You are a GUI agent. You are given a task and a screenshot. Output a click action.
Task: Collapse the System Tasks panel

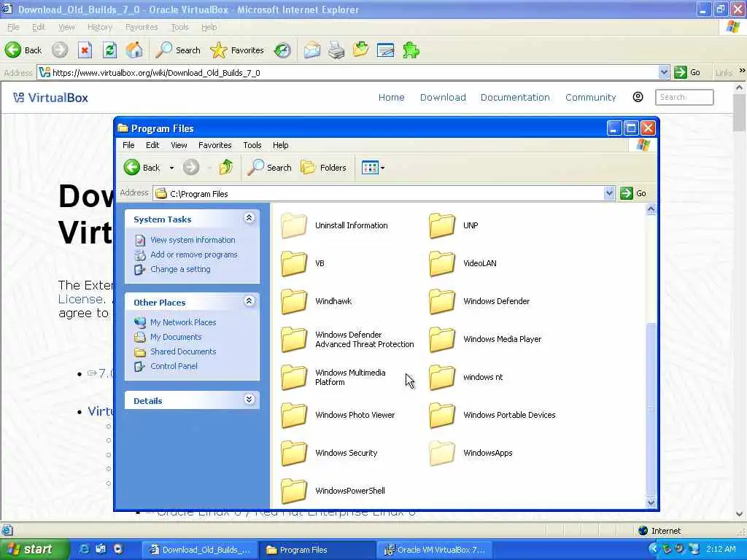[x=249, y=218]
